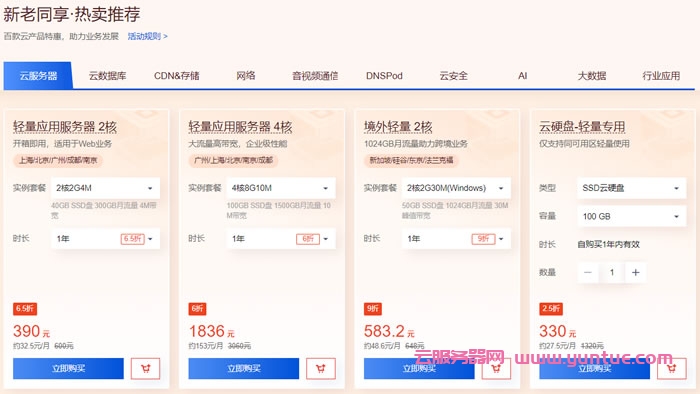Click the 330 元 price

(x=558, y=332)
